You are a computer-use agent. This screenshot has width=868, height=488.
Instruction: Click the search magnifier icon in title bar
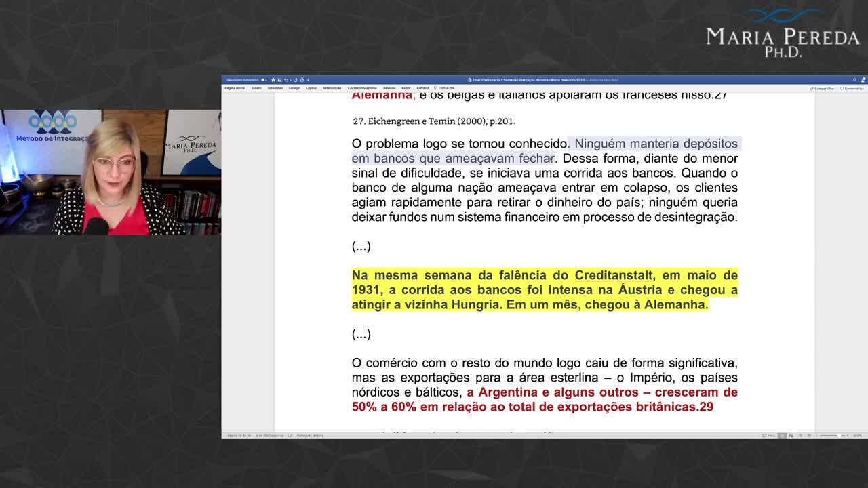(x=854, y=80)
